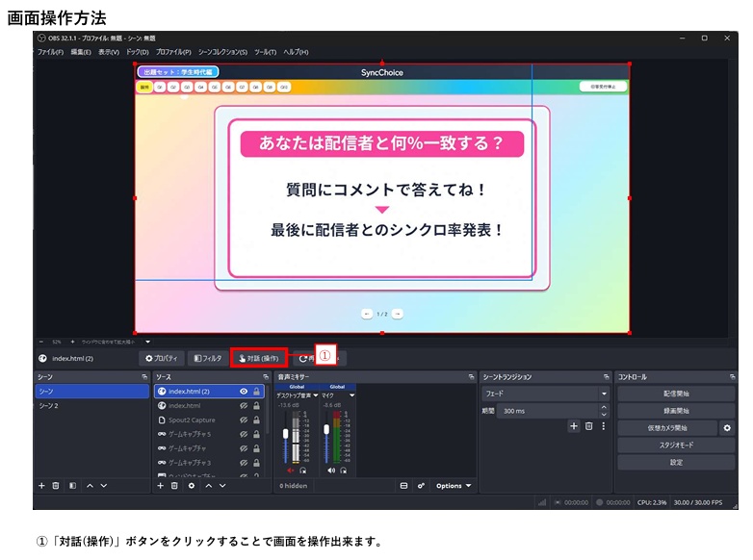Pop out Controls dock float icon
The image size is (753, 560).
(732, 377)
